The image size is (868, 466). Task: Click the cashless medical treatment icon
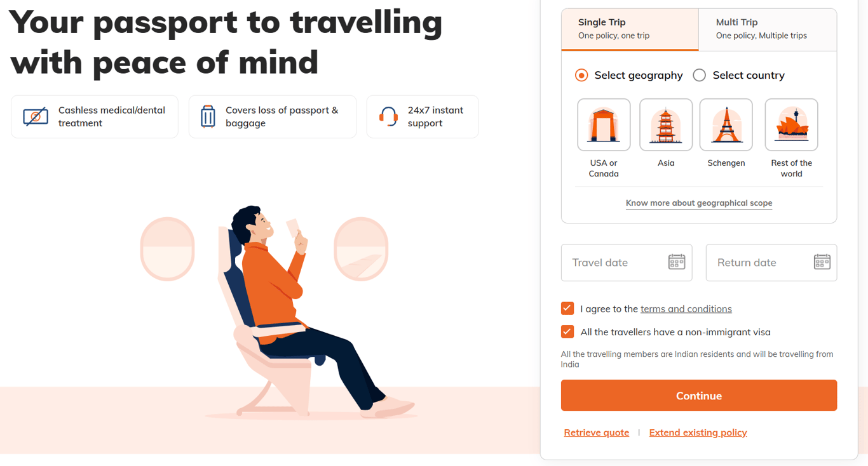36,117
